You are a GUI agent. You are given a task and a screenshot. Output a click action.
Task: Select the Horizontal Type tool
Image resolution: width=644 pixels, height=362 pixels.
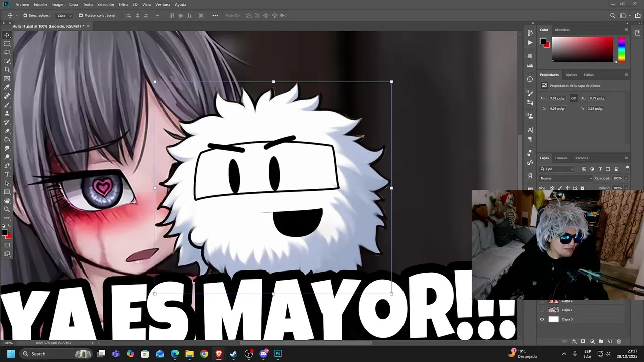(7, 174)
